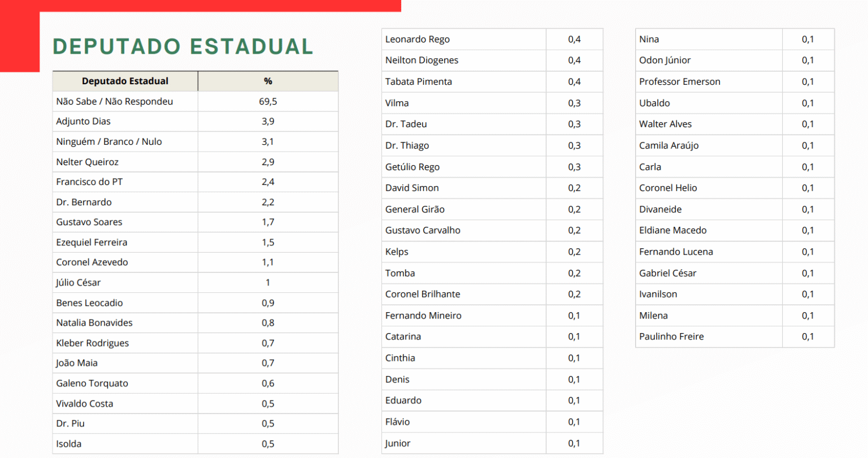Image resolution: width=868 pixels, height=458 pixels.
Task: Select 'Professor Emerson' in the right table
Action: point(680,81)
